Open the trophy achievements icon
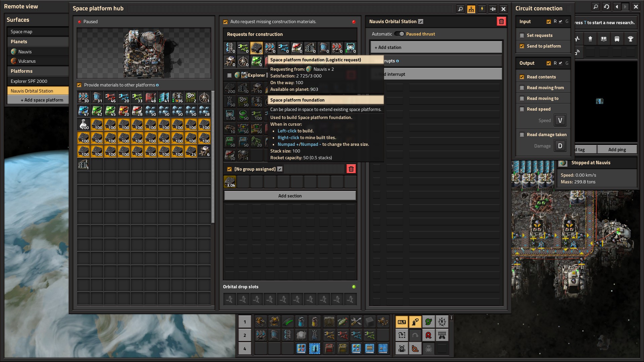644x362 pixels. pyautogui.click(x=631, y=39)
